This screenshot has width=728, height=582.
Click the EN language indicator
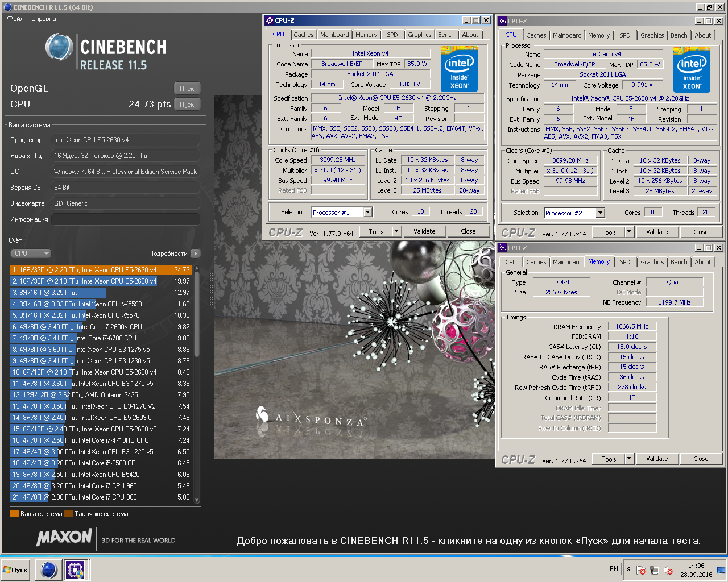tap(614, 569)
